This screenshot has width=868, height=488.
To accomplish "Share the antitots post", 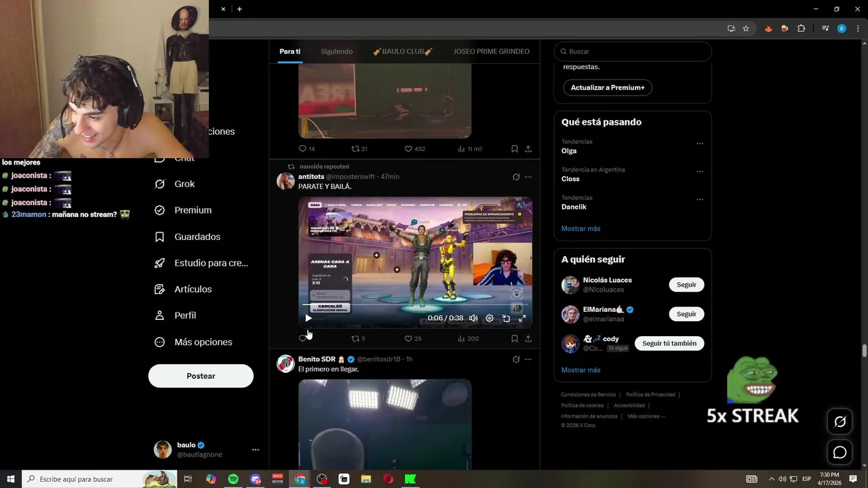I will (528, 338).
